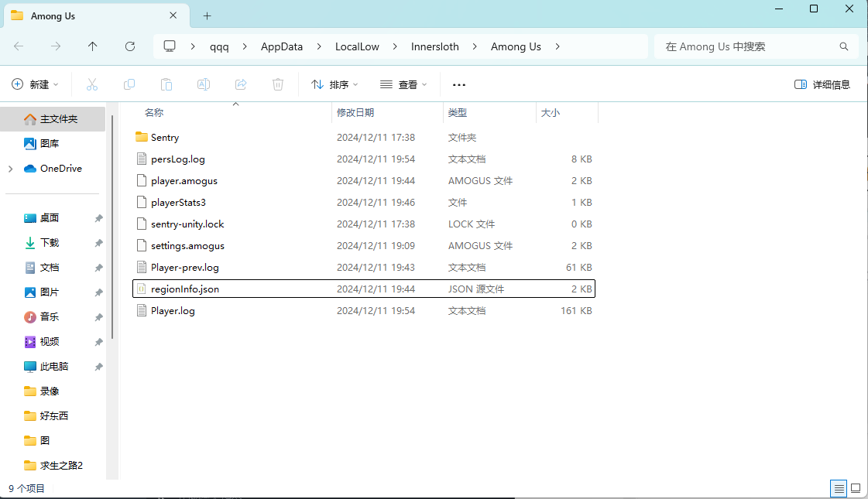The width and height of the screenshot is (868, 499).
Task: Expand chevron after LocalLow in address bar
Action: pos(395,46)
